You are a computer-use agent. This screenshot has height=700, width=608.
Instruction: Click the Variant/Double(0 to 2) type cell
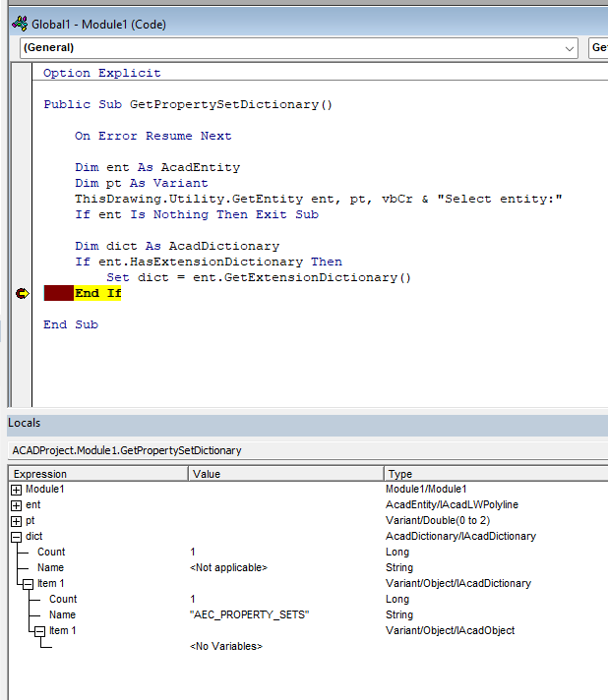(438, 520)
